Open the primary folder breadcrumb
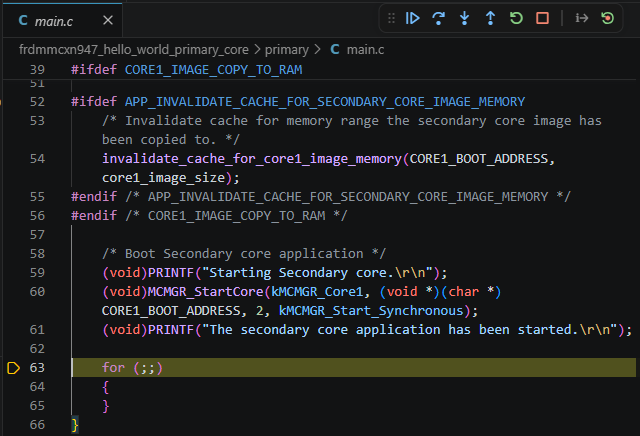 [287, 49]
